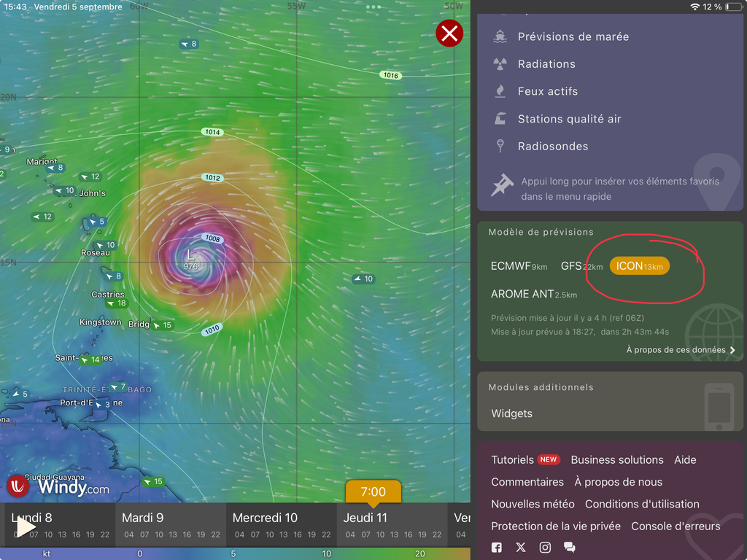The height and width of the screenshot is (560, 747).
Task: Open Windy Facebook page icon
Action: coord(496,548)
